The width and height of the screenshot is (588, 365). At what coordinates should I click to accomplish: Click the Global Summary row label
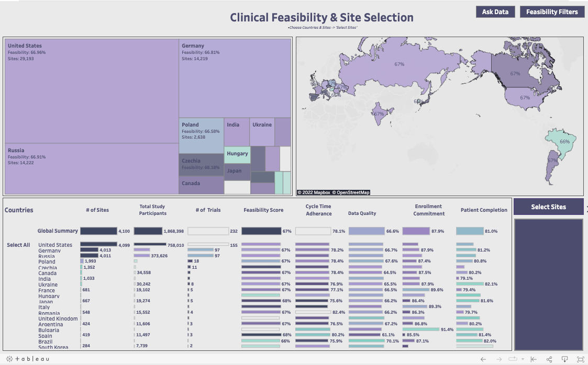tap(58, 231)
